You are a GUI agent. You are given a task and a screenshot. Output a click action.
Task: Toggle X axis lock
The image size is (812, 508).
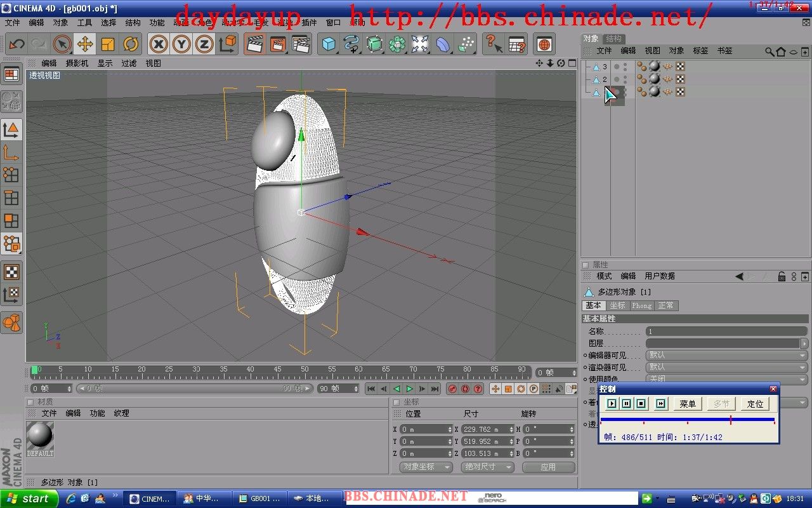[159, 44]
